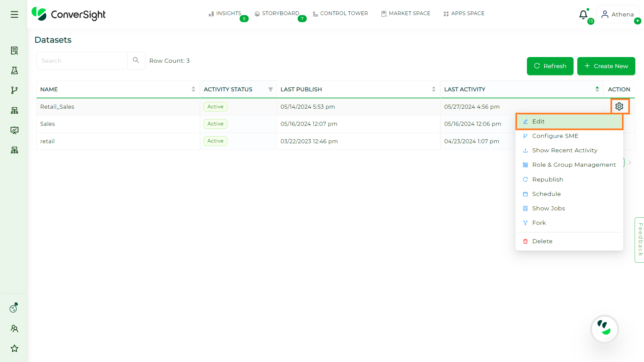Sort the Name column
Image resolution: width=644 pixels, height=362 pixels.
(193, 89)
